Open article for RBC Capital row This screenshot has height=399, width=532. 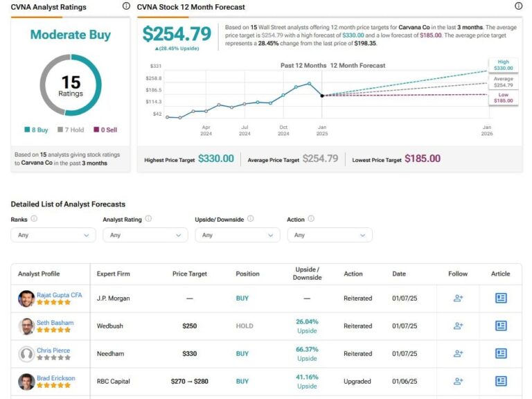coord(501,382)
